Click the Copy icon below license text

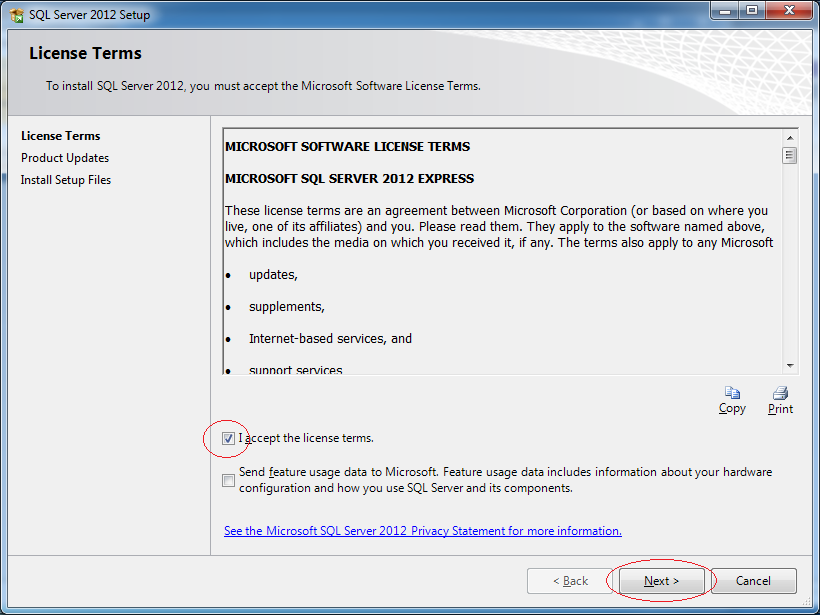click(732, 393)
